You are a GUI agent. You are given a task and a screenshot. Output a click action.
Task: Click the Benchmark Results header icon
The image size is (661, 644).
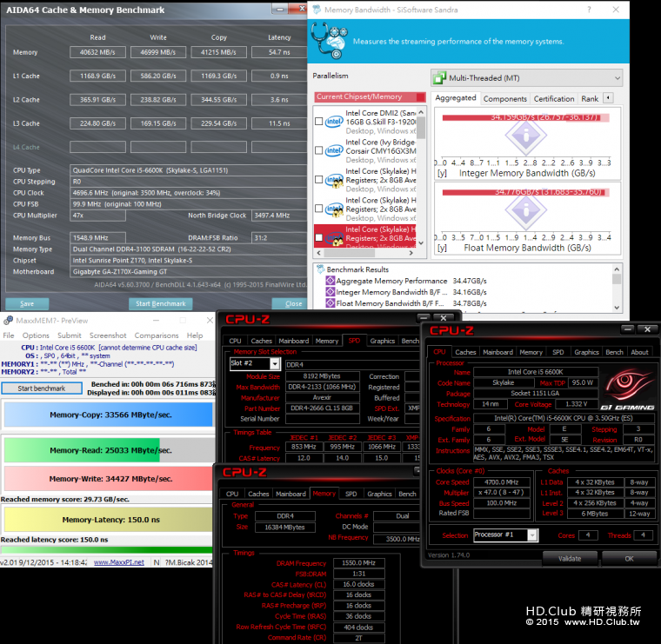[x=320, y=269]
